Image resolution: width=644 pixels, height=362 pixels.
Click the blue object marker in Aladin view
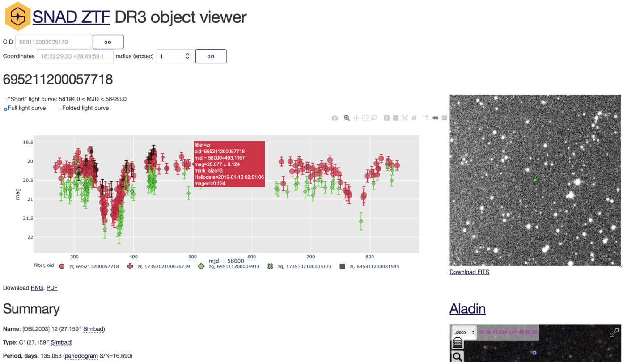(534, 353)
